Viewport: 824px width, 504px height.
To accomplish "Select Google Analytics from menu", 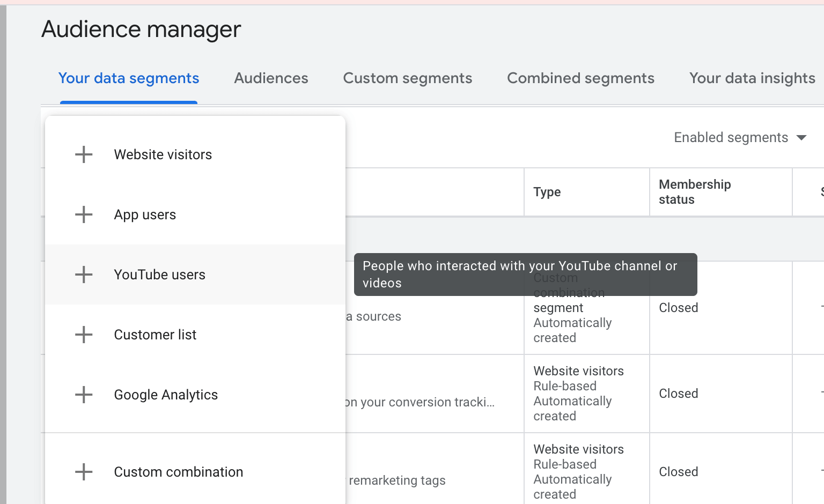I will [166, 395].
